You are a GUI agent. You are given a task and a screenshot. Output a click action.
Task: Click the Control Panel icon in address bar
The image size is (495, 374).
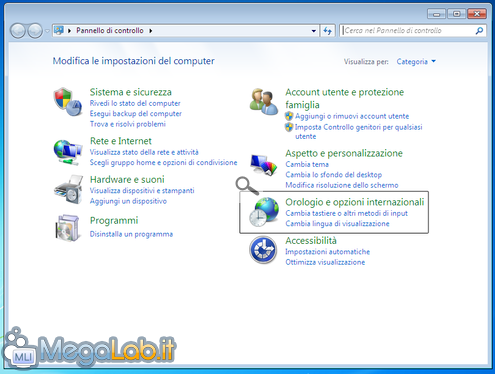point(59,30)
